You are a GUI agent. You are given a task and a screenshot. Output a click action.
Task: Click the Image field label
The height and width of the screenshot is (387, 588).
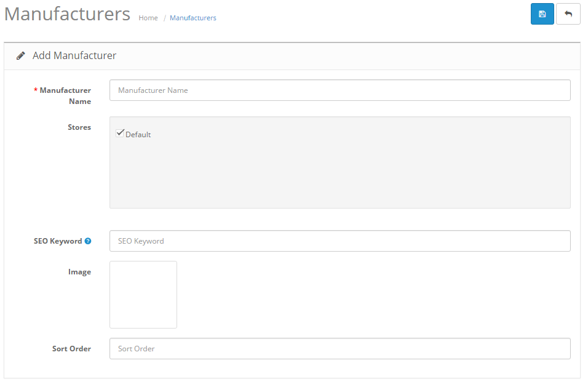(x=80, y=272)
